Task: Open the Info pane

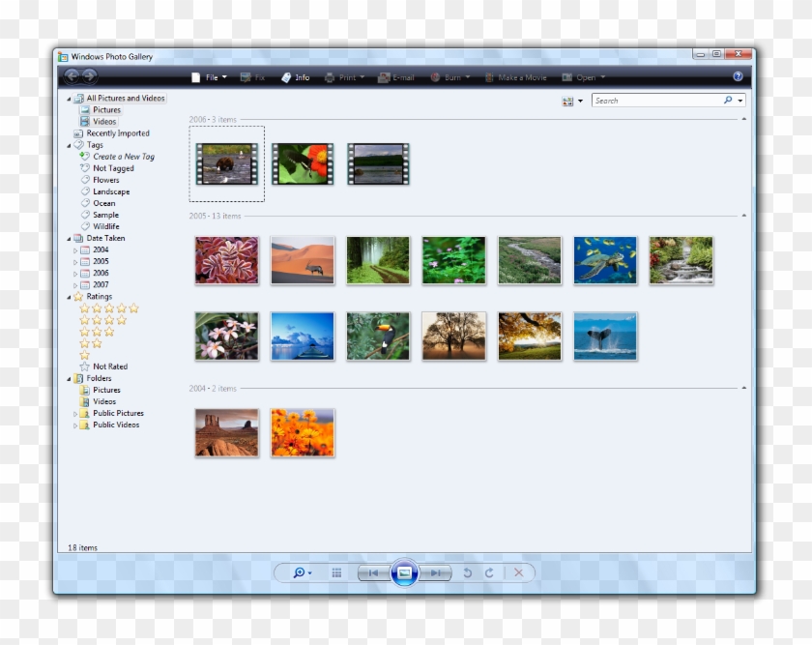Action: [x=295, y=77]
